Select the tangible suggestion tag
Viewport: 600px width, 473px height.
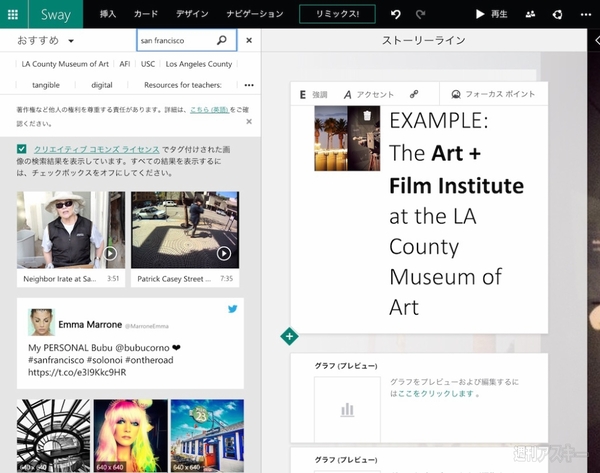click(46, 85)
